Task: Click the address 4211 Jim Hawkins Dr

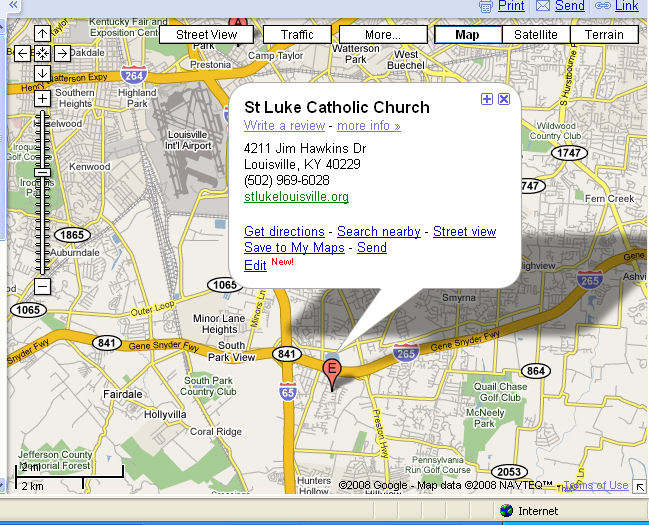Action: tap(305, 148)
